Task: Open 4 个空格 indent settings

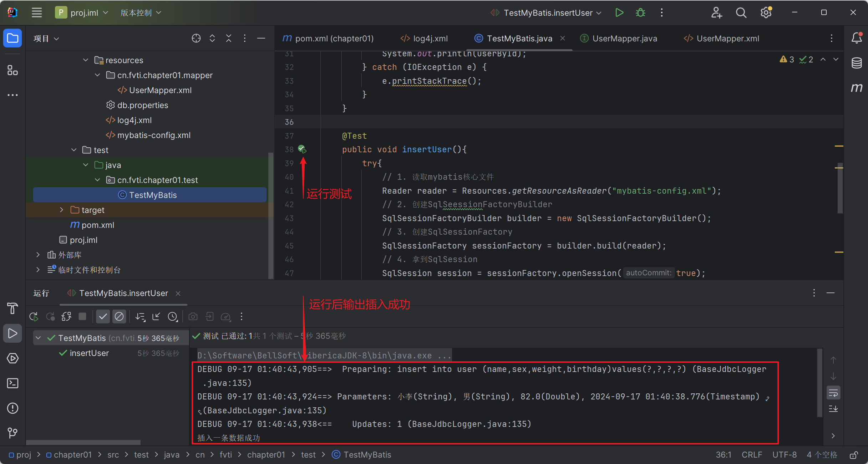Action: click(x=822, y=455)
